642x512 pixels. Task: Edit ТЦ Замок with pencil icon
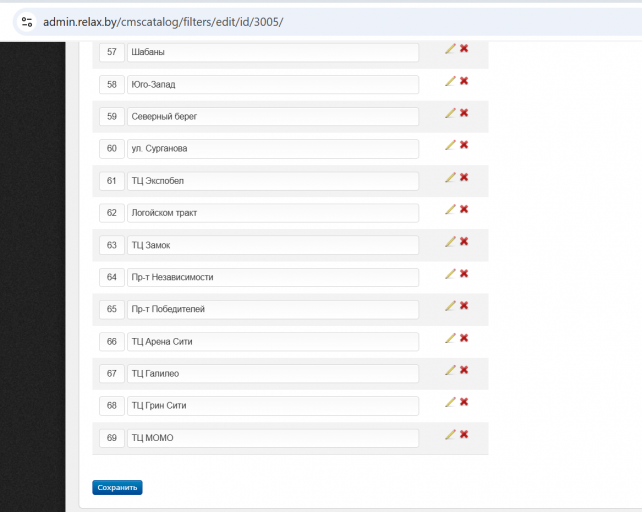[x=450, y=241]
